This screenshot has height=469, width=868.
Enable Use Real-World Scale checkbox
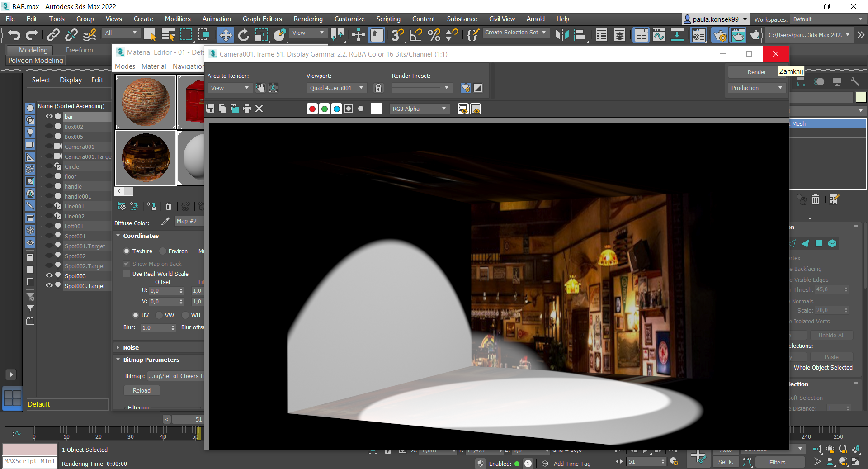tap(127, 274)
